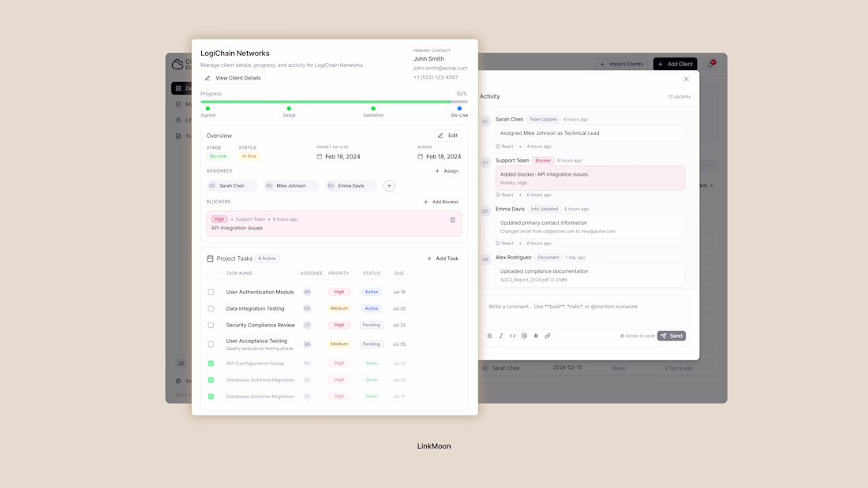Click the hashtag icon in the comment toolbar
868x488 pixels.
pos(536,336)
